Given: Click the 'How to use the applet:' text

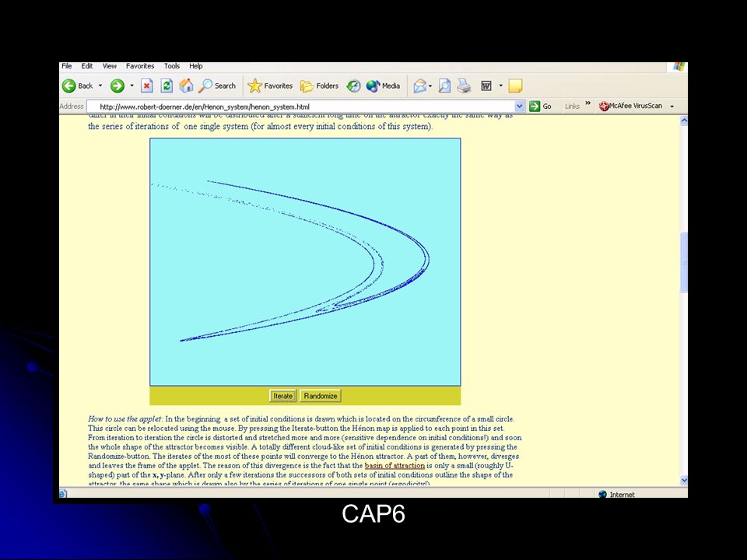Looking at the screenshot, I should point(126,419).
